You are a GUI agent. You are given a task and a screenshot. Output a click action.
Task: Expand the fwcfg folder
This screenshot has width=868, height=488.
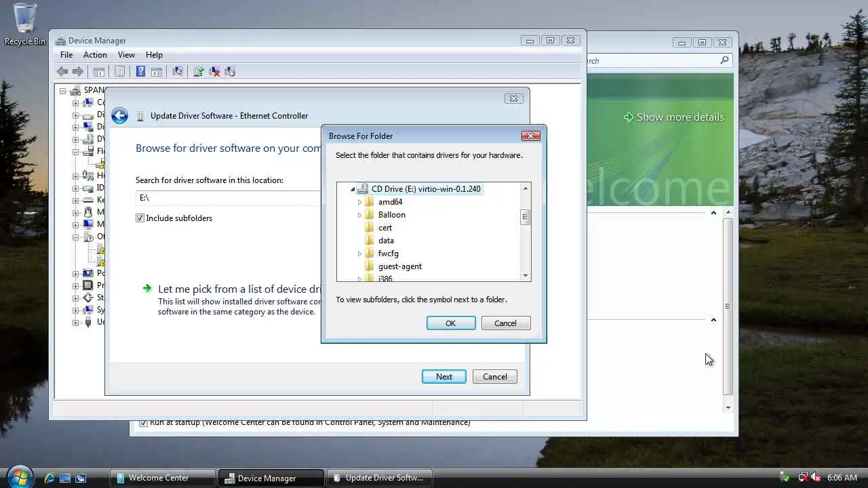tap(359, 253)
